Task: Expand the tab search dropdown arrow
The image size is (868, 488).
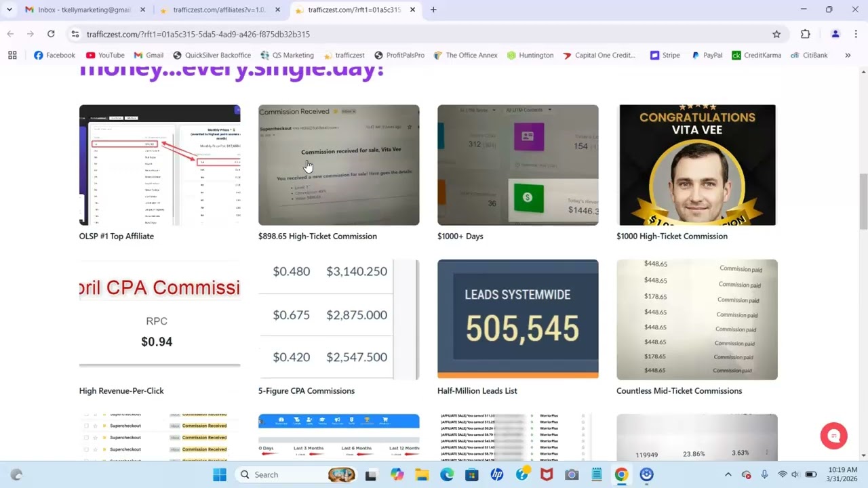Action: pyautogui.click(x=9, y=9)
